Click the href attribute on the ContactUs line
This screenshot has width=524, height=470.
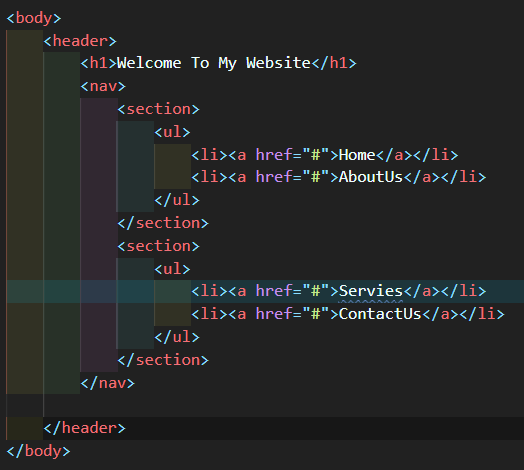[274, 314]
